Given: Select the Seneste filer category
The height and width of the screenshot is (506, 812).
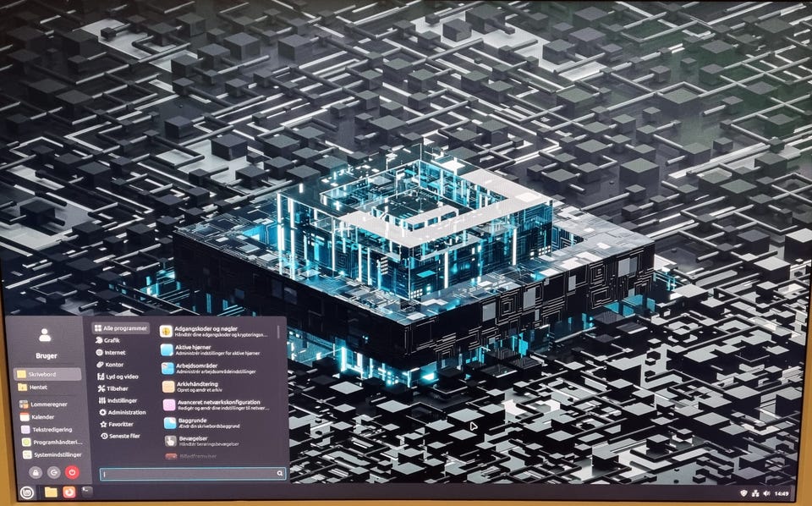Looking at the screenshot, I should click(121, 436).
